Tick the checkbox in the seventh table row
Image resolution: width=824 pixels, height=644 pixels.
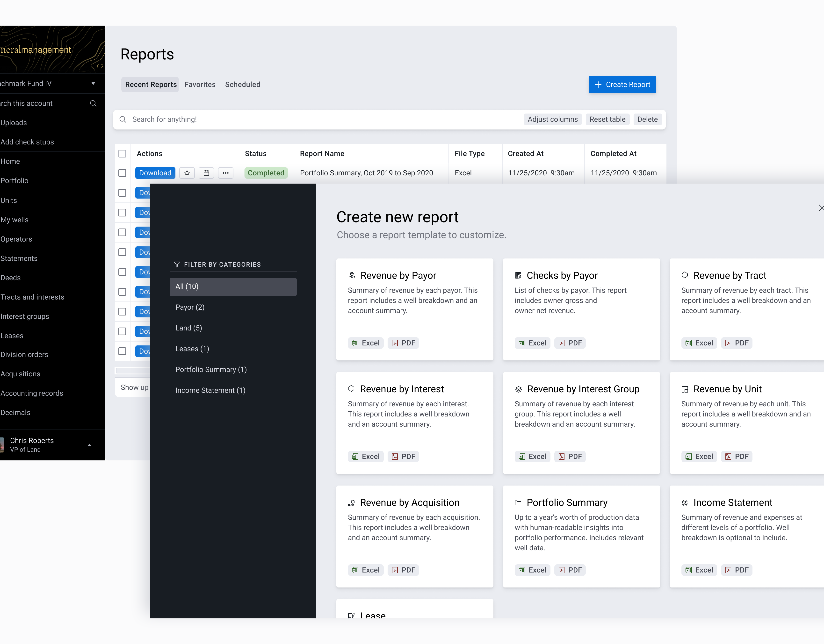click(x=122, y=292)
